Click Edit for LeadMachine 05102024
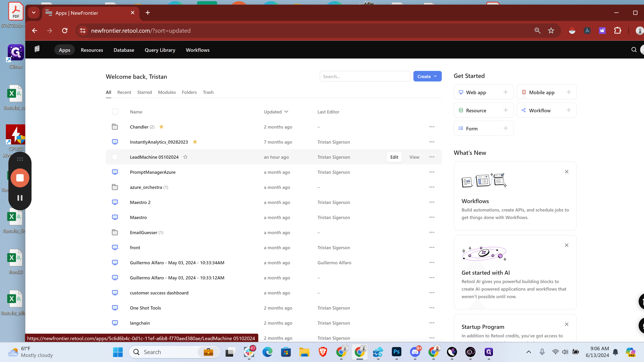644x362 pixels. (394, 157)
